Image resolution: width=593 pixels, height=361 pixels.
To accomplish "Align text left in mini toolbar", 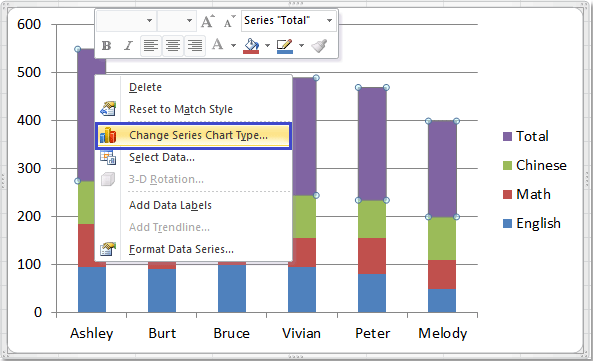I will 151,46.
